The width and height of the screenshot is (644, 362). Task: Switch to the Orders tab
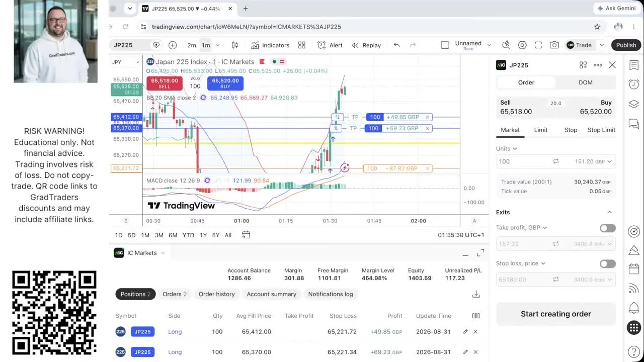click(175, 294)
